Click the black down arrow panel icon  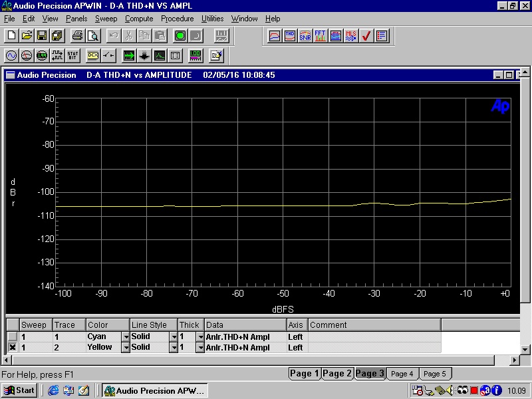pyautogui.click(x=144, y=56)
